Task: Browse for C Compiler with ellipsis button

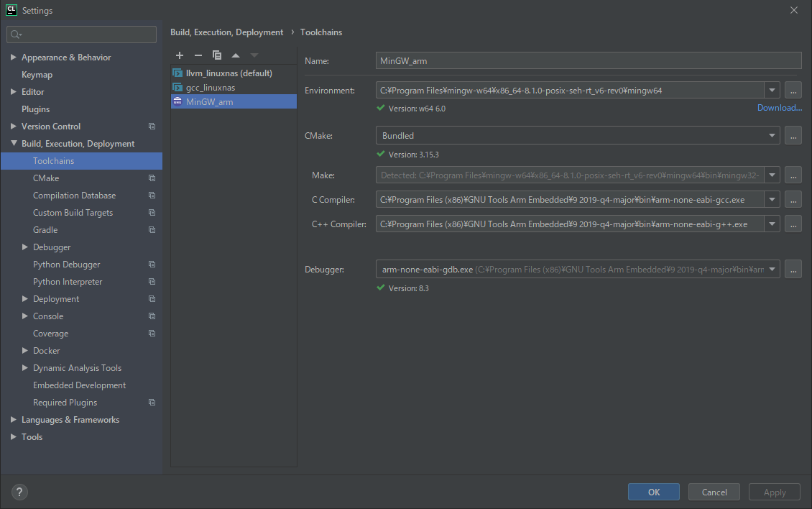Action: [x=793, y=200]
